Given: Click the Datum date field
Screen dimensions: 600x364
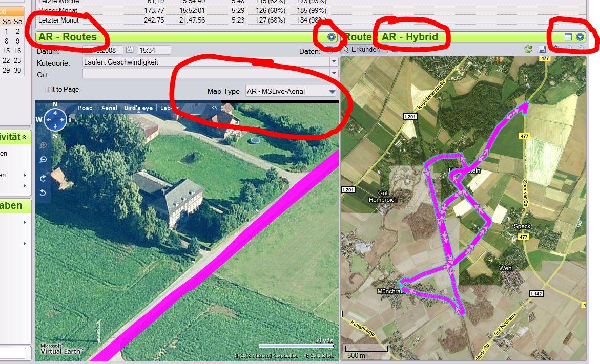Looking at the screenshot, I should [103, 50].
